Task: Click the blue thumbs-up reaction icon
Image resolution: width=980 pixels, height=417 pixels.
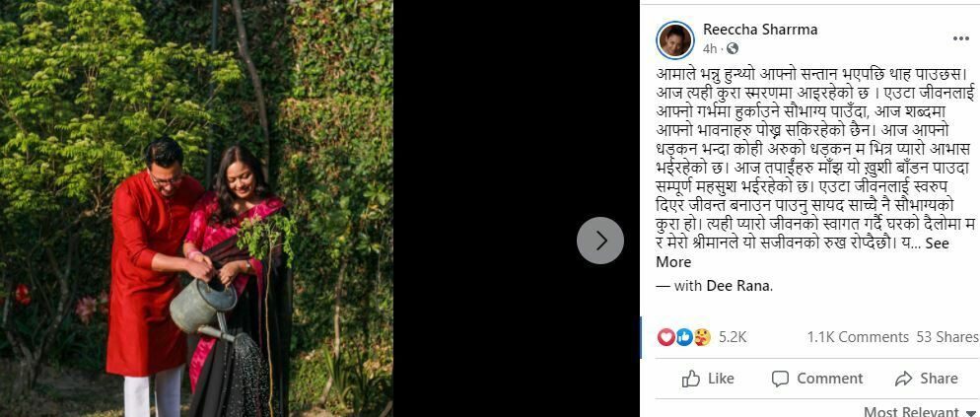Action: [x=684, y=337]
